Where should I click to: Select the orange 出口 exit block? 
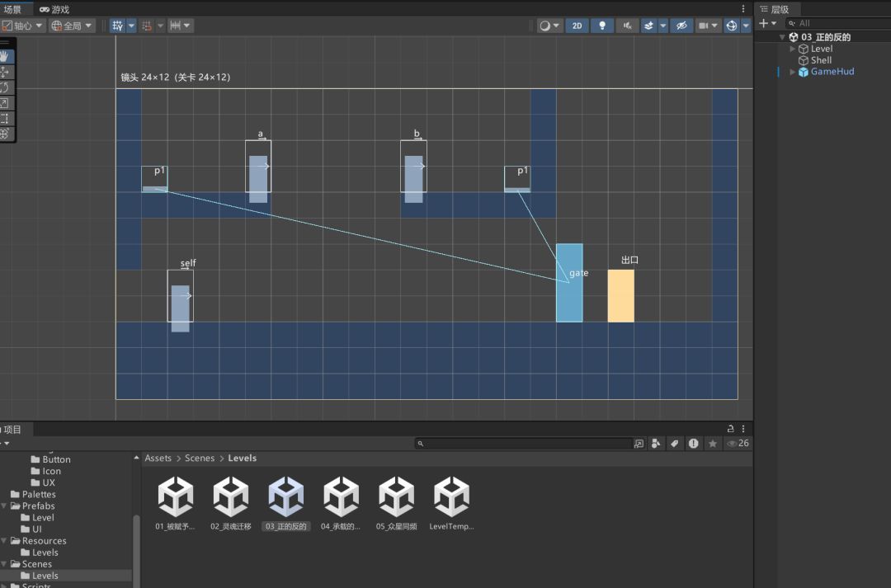(620, 296)
